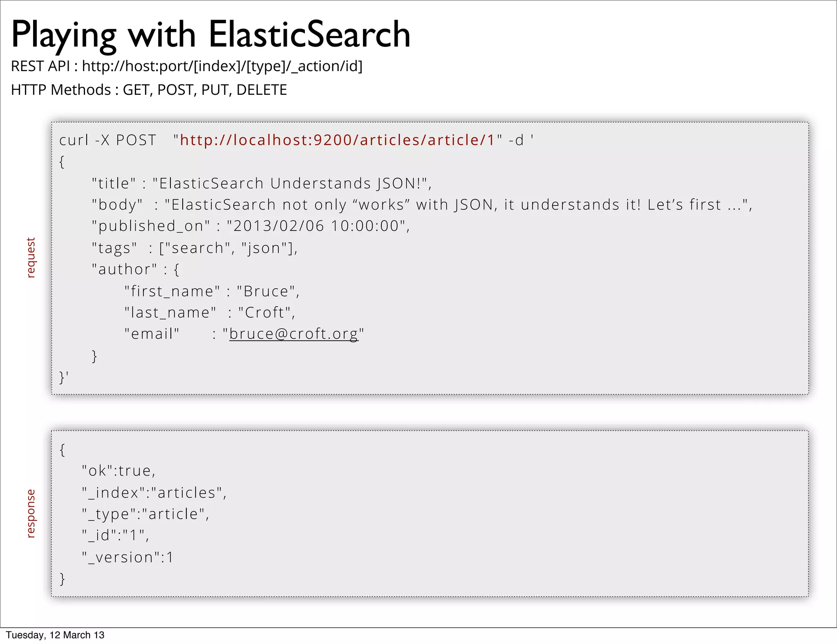This screenshot has width=837, height=644.
Task: Click the "ok":true response line
Action: (119, 471)
